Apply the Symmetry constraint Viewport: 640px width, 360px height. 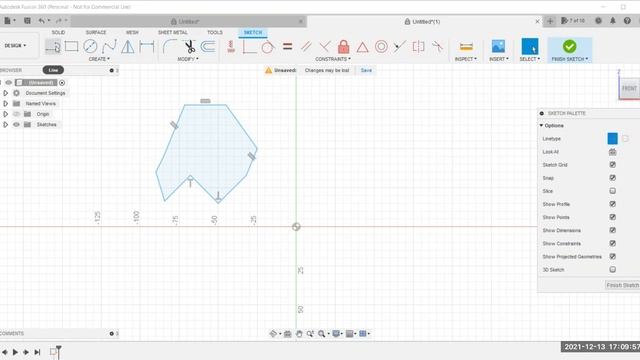click(x=418, y=47)
